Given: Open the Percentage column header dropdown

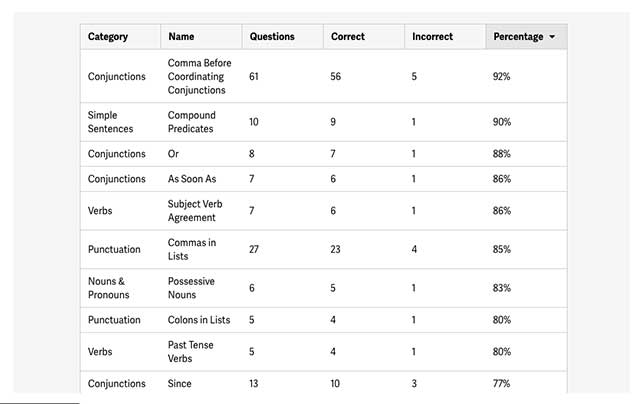Looking at the screenshot, I should tap(525, 37).
